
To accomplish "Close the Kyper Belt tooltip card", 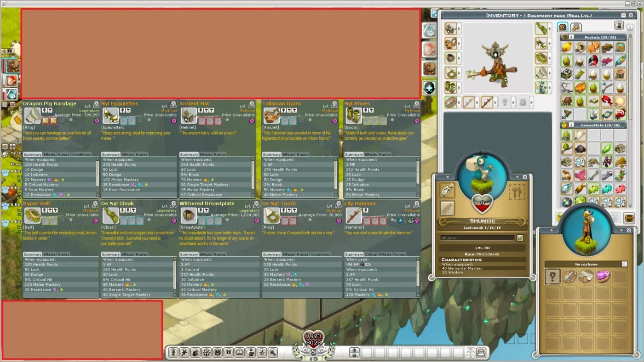I will tap(96, 204).
